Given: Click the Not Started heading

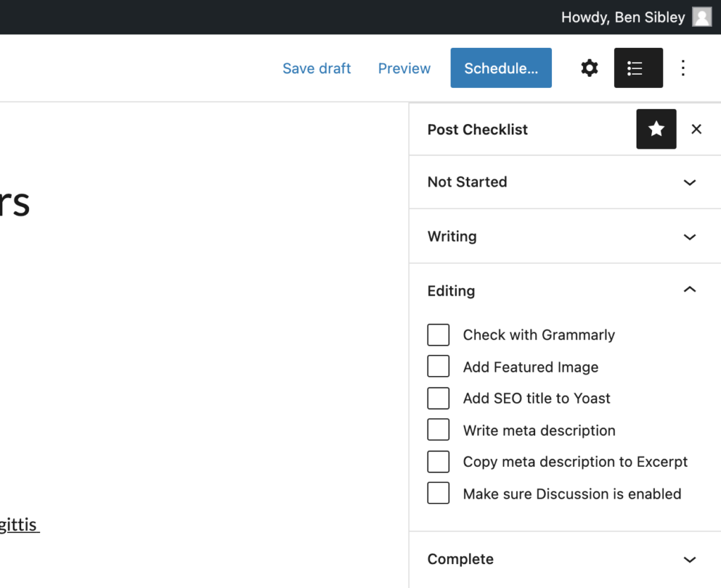Looking at the screenshot, I should pos(468,182).
